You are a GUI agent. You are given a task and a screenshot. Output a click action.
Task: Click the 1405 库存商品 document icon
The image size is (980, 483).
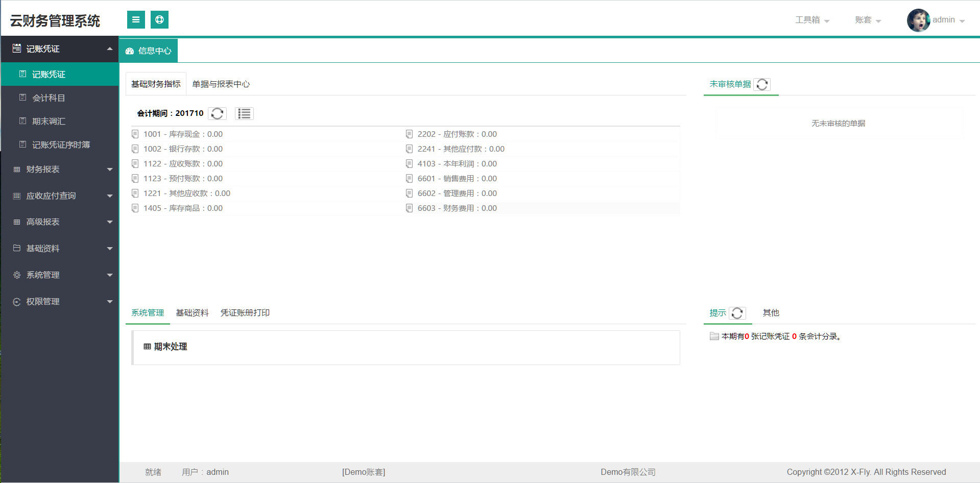[x=135, y=208]
